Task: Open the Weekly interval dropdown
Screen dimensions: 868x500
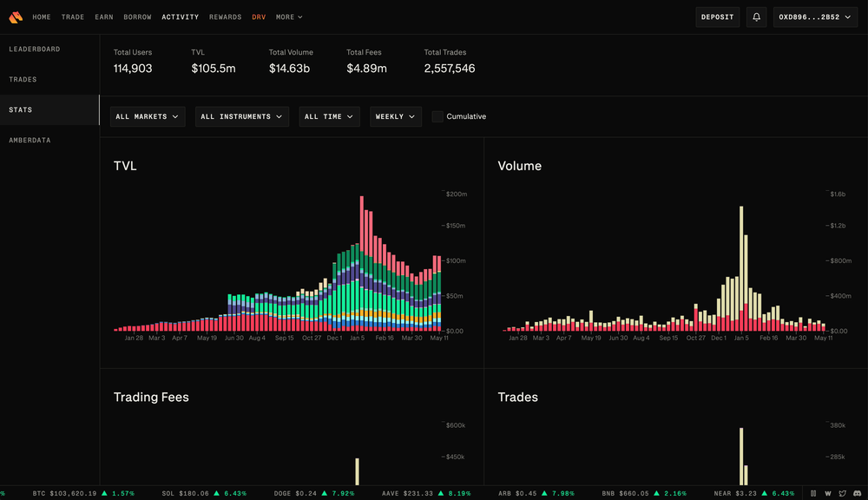Action: [x=395, y=116]
